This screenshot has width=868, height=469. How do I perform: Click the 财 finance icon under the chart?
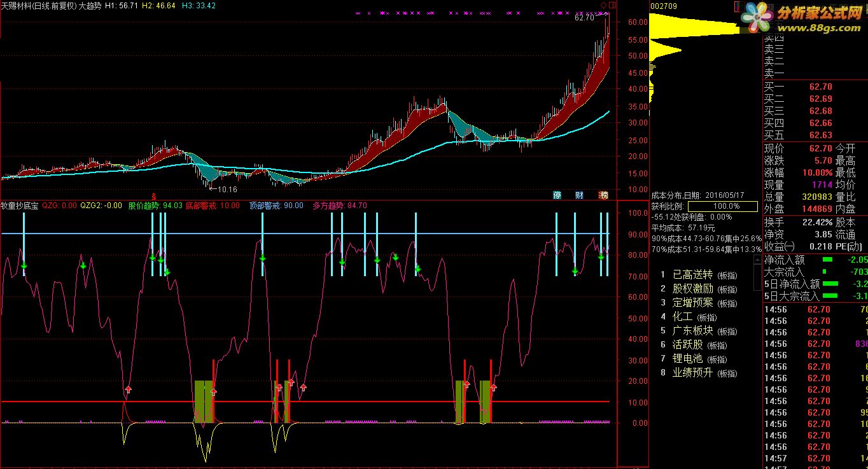pos(579,195)
